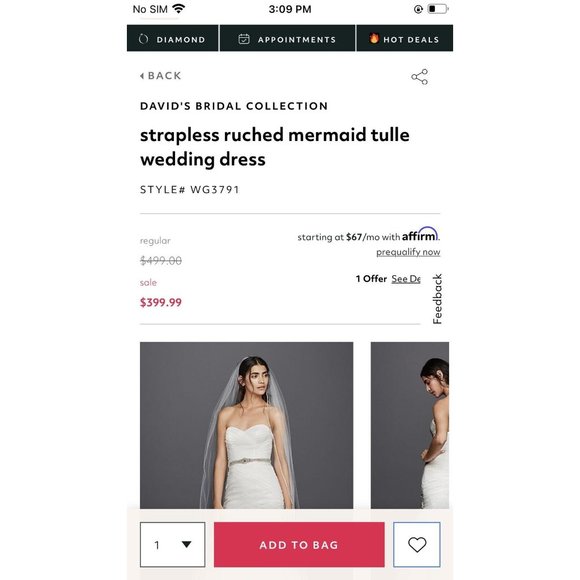Tap the battery indicator in status bar

point(438,9)
